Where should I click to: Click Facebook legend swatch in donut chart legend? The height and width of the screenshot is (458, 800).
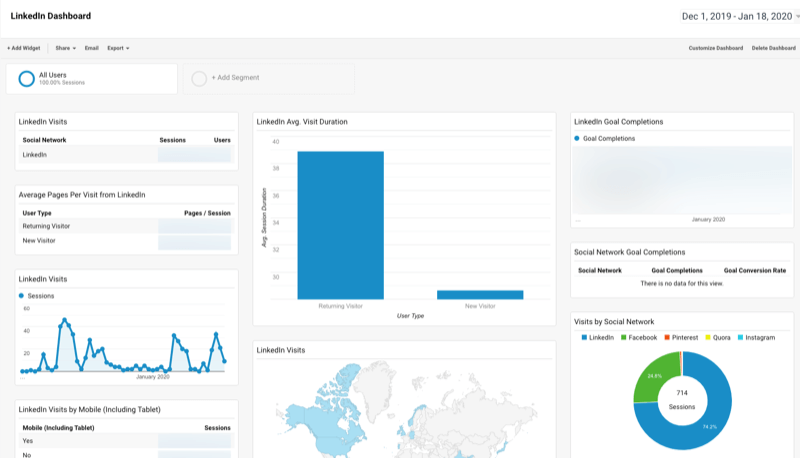point(623,338)
